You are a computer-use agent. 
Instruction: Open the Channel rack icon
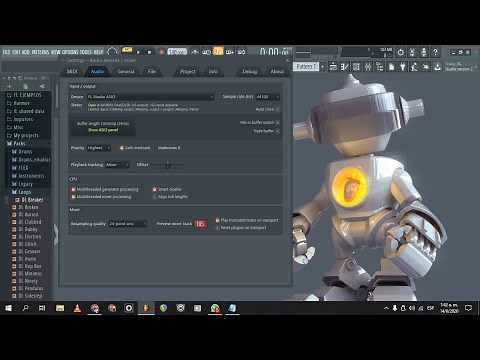356,67
